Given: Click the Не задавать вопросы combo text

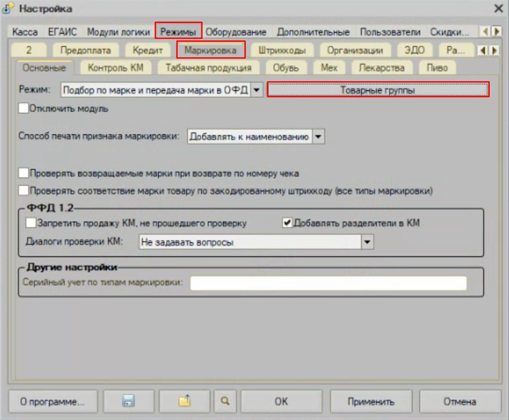Looking at the screenshot, I should coord(250,242).
